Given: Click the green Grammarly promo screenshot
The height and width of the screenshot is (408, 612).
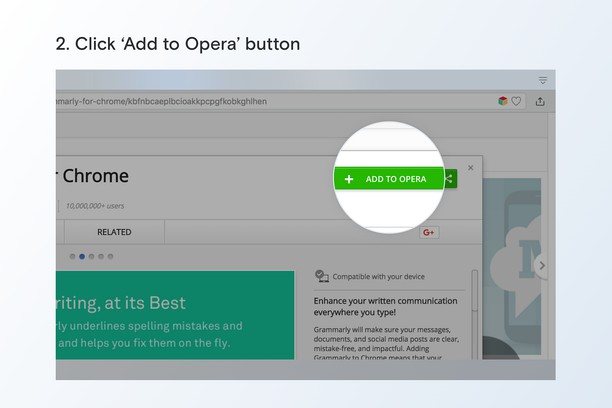Looking at the screenshot, I should pyautogui.click(x=175, y=315).
